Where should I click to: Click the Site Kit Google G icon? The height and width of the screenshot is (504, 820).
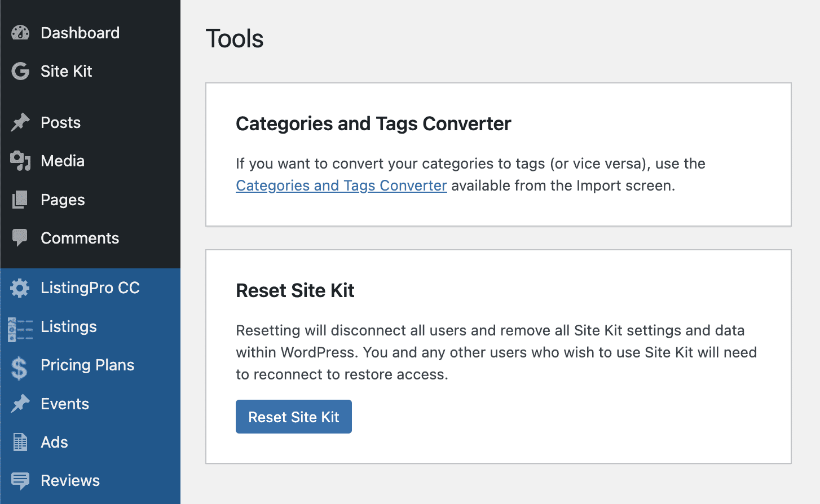[20, 71]
